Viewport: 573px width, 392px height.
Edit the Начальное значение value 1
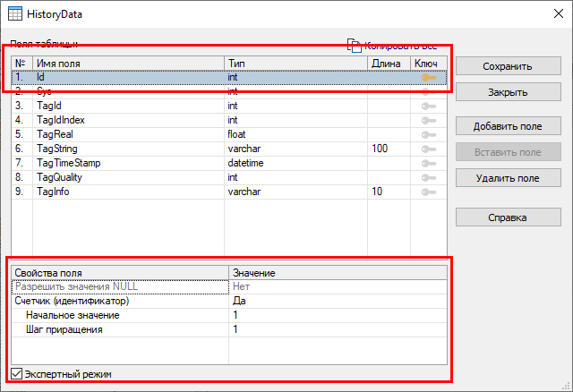coord(338,315)
